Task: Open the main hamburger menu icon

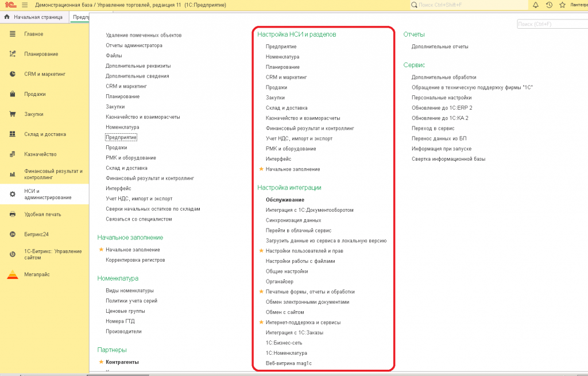Action: [x=25, y=5]
